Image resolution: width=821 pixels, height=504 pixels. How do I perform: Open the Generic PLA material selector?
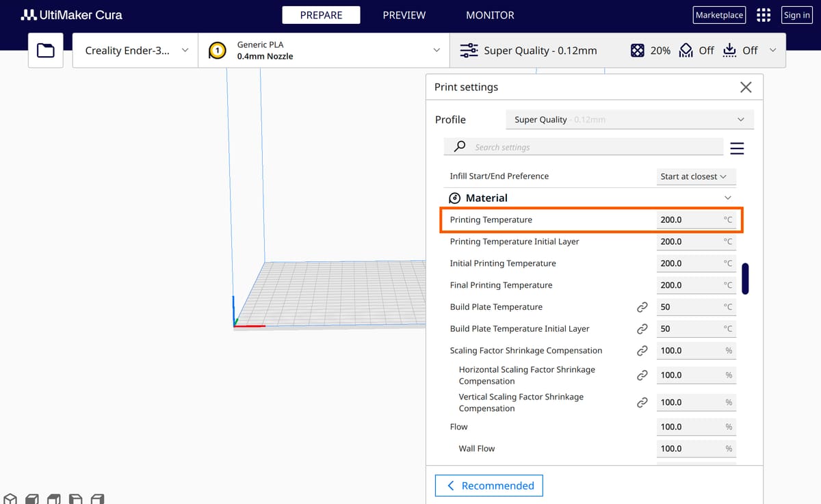(324, 51)
